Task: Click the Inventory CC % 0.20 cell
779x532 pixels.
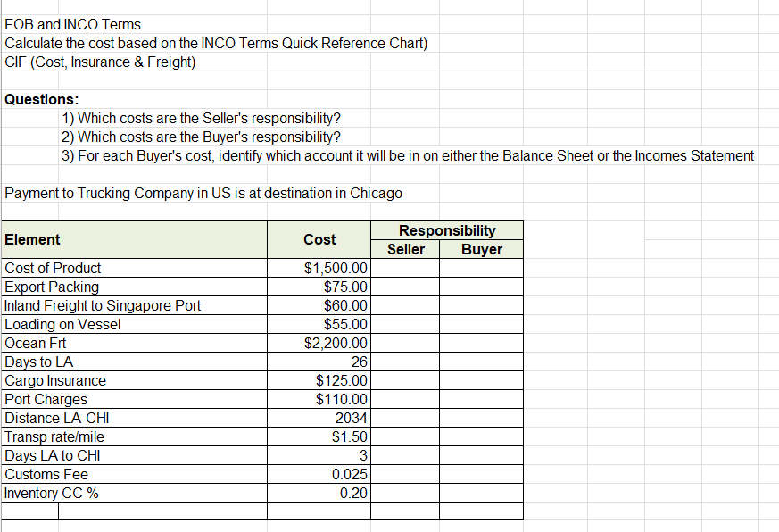Action: tap(319, 493)
